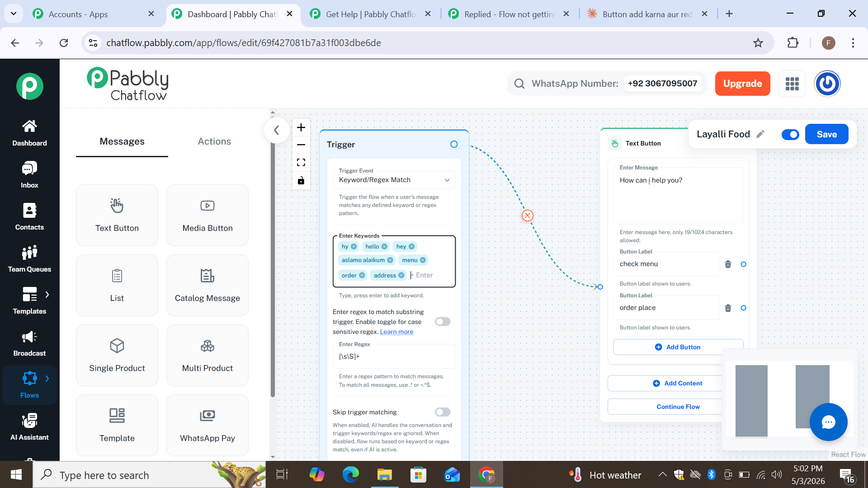Image resolution: width=868 pixels, height=488 pixels.
Task: Zoom out on the flow canvas
Action: click(301, 145)
